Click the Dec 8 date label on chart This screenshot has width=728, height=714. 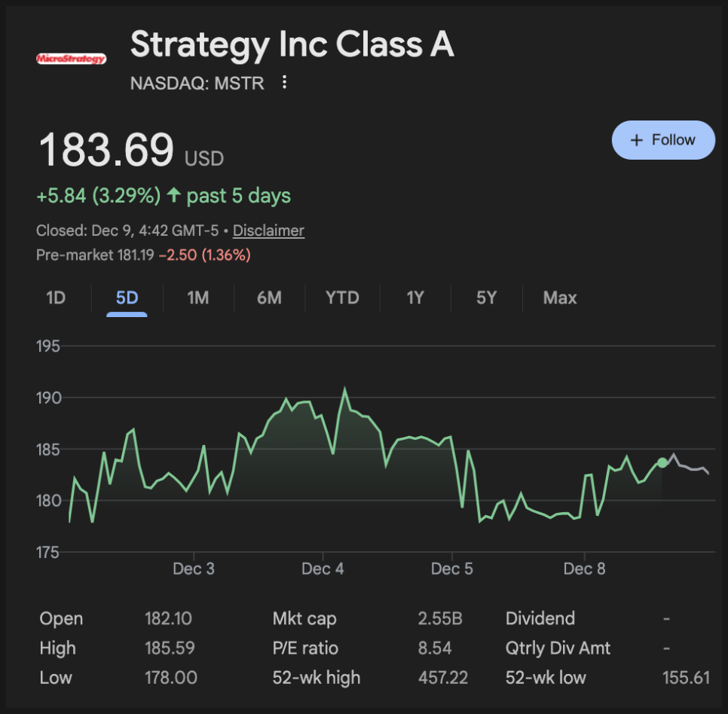(x=584, y=569)
